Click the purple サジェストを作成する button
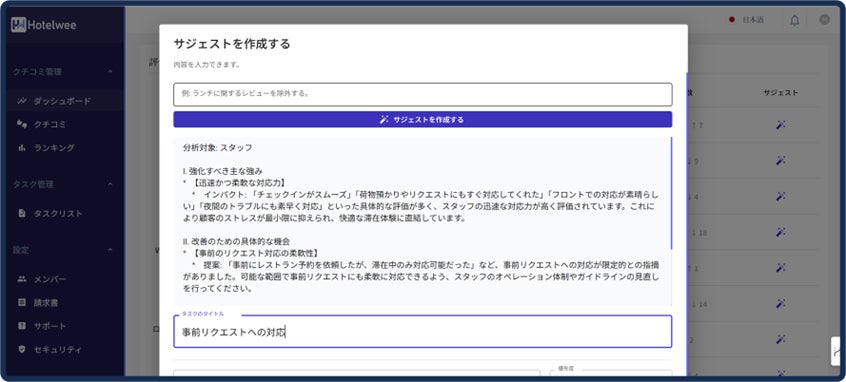The width and height of the screenshot is (846, 382). click(422, 119)
